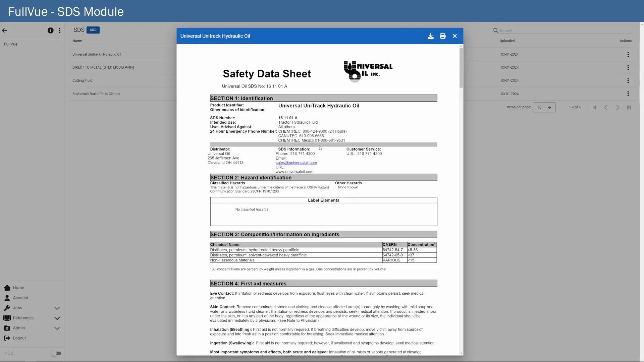This screenshot has width=644, height=362.
Task: Click the search magnifier icon
Action: coord(495,31)
